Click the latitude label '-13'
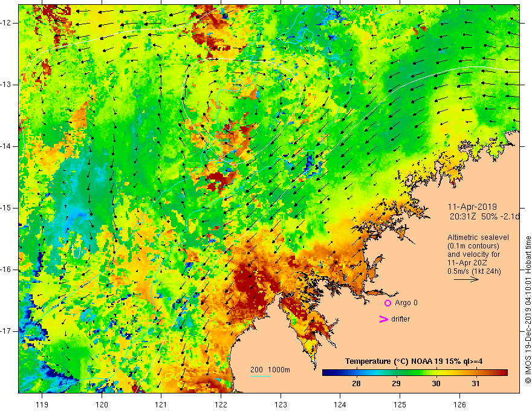This screenshot has height=411, width=532. (x=6, y=85)
